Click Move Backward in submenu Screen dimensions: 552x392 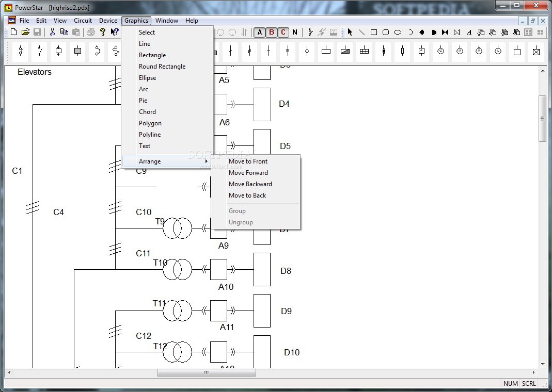click(x=256, y=184)
